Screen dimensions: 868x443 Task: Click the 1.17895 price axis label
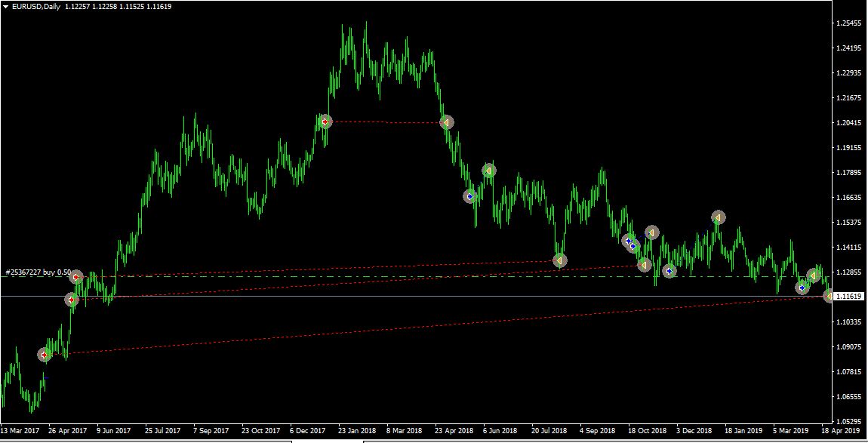click(x=849, y=173)
